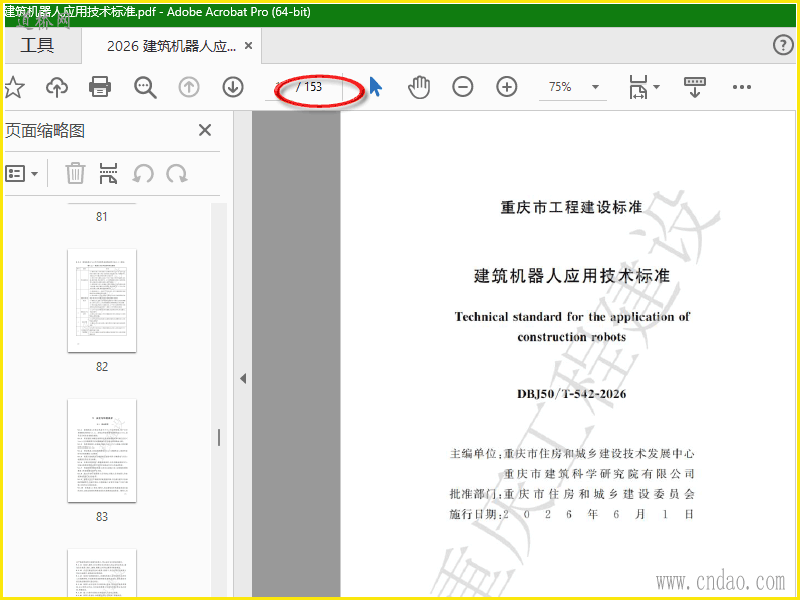Open the thumbnail options list icon
This screenshot has height=600, width=800.
[x=15, y=174]
